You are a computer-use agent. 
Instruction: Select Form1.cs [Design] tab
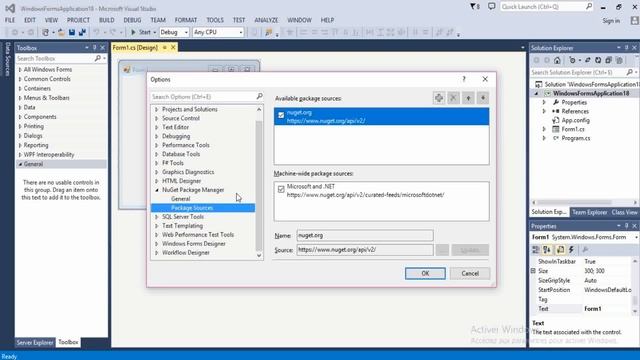(x=135, y=48)
